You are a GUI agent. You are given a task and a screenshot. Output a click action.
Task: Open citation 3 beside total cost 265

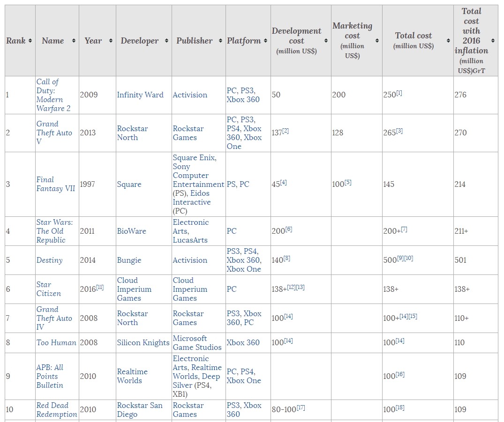(399, 131)
